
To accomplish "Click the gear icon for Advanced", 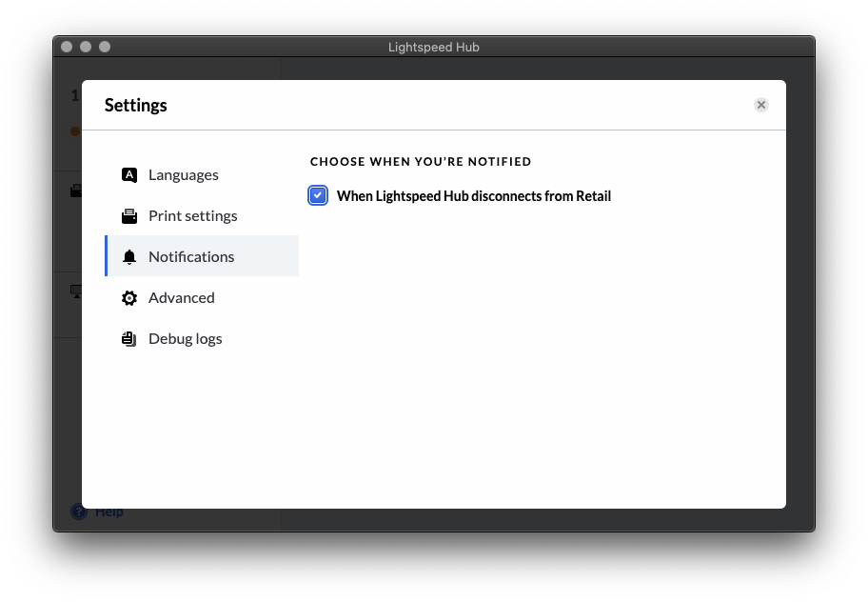I will coord(129,298).
